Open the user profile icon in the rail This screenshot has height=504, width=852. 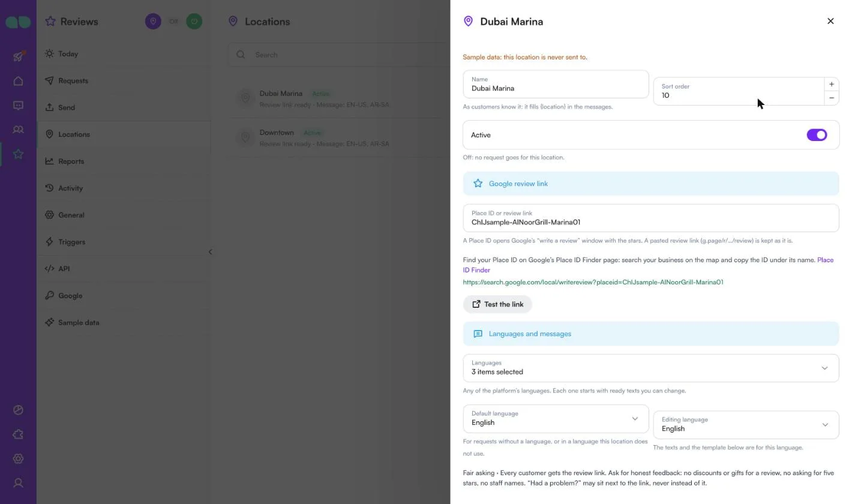pyautogui.click(x=18, y=483)
